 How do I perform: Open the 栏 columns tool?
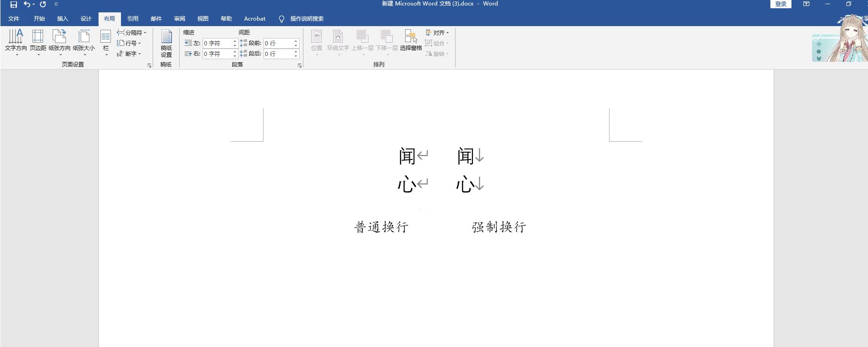tap(106, 42)
